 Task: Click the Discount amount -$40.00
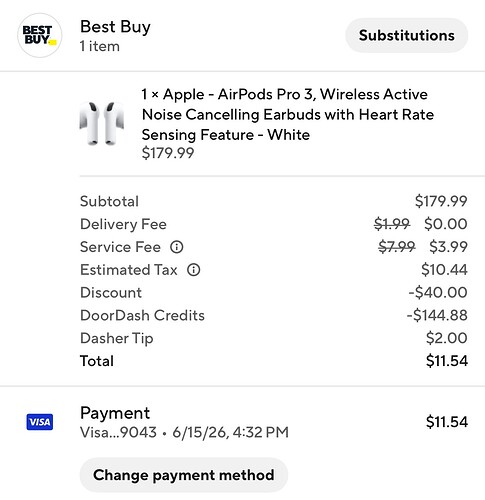pos(438,292)
